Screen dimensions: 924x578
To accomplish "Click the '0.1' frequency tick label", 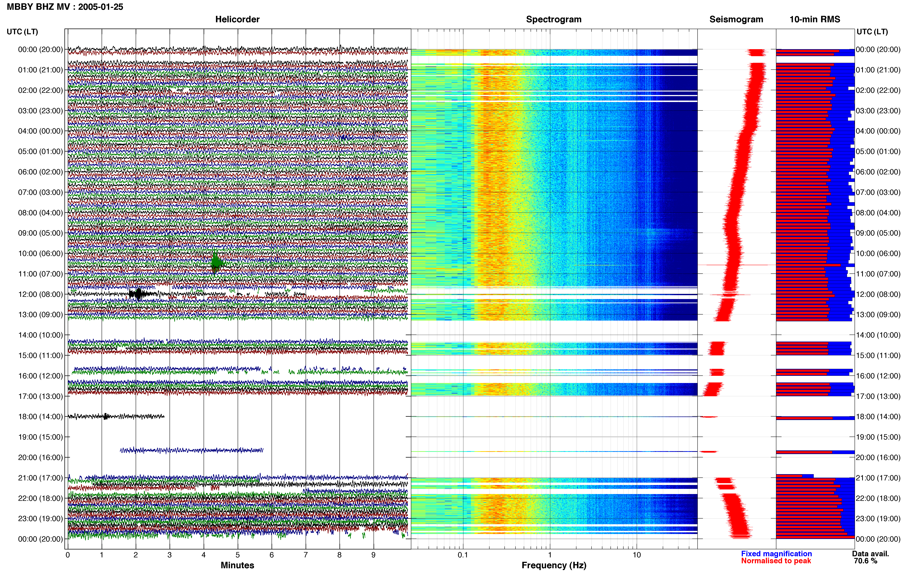I will pos(463,555).
